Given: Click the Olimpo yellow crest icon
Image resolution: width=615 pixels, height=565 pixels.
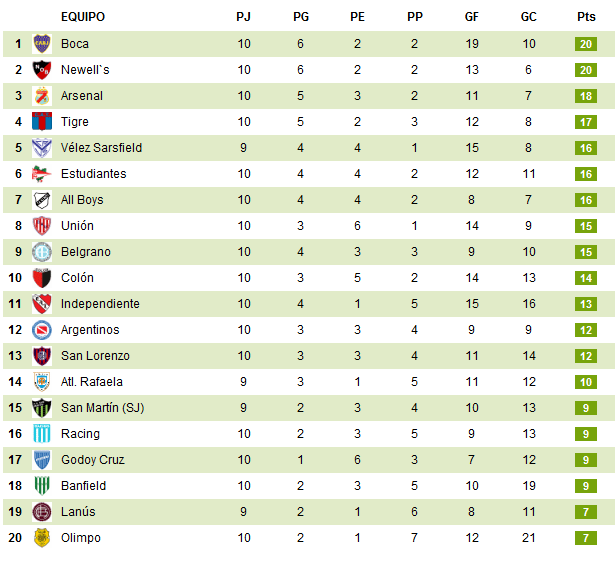Looking at the screenshot, I should [42, 538].
